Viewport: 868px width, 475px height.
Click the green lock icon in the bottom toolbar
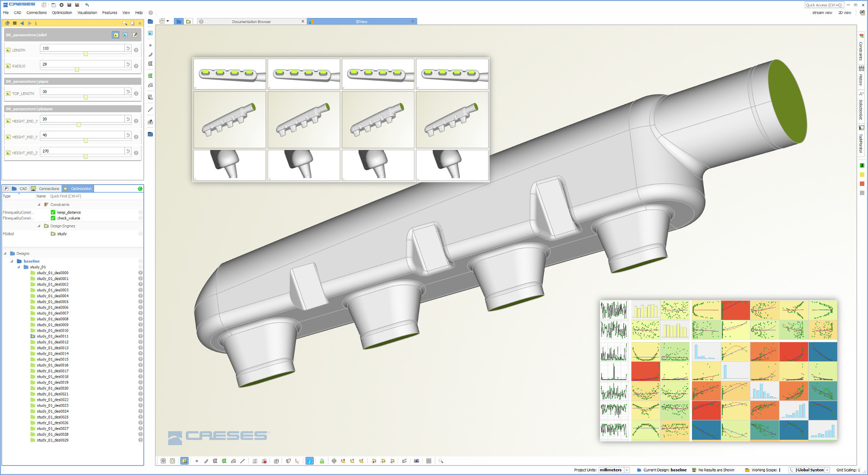(322, 461)
